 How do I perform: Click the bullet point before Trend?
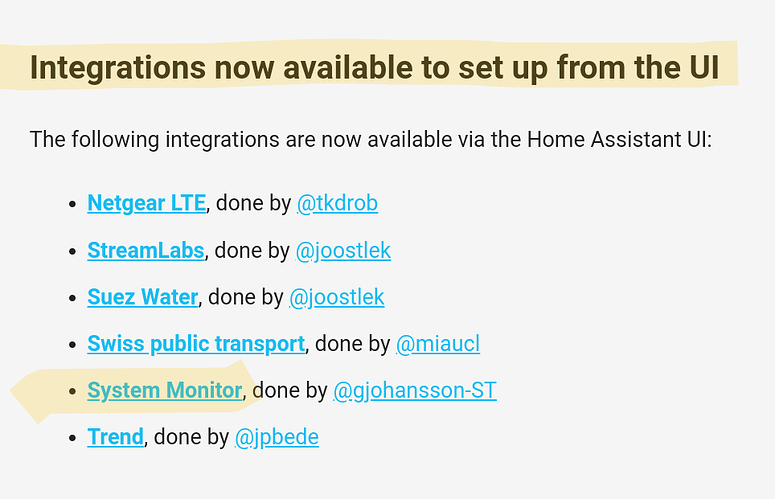72,438
